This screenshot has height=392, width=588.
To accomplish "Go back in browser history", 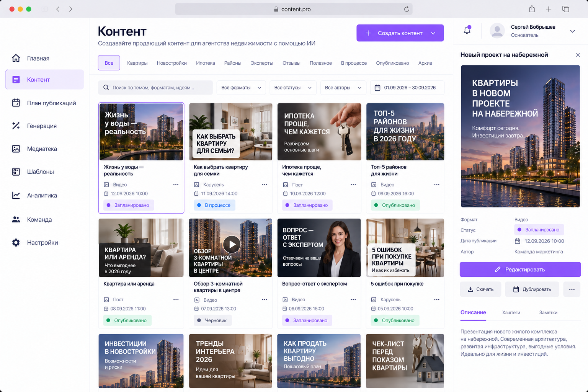I will 58,9.
